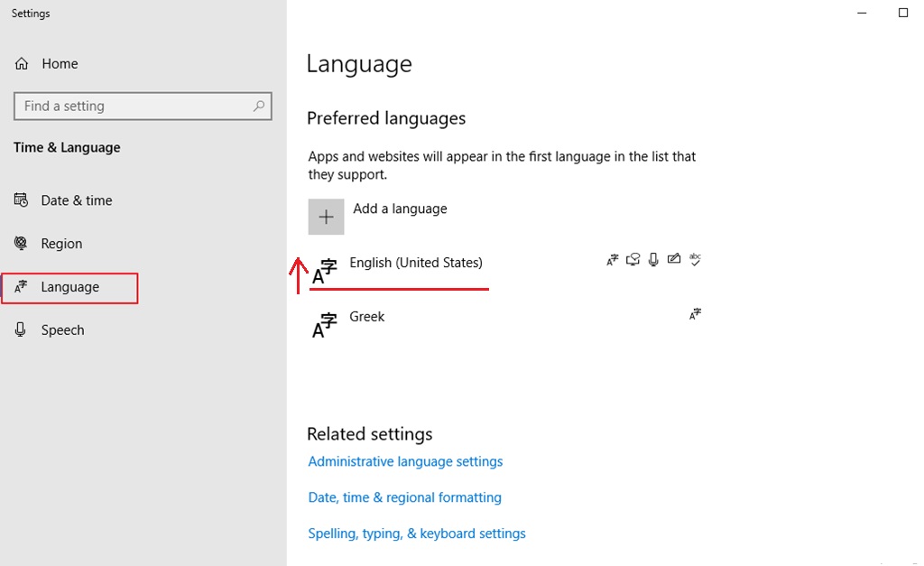924x566 pixels.
Task: Select Greek in the preferred languages list
Action: pyautogui.click(x=367, y=317)
